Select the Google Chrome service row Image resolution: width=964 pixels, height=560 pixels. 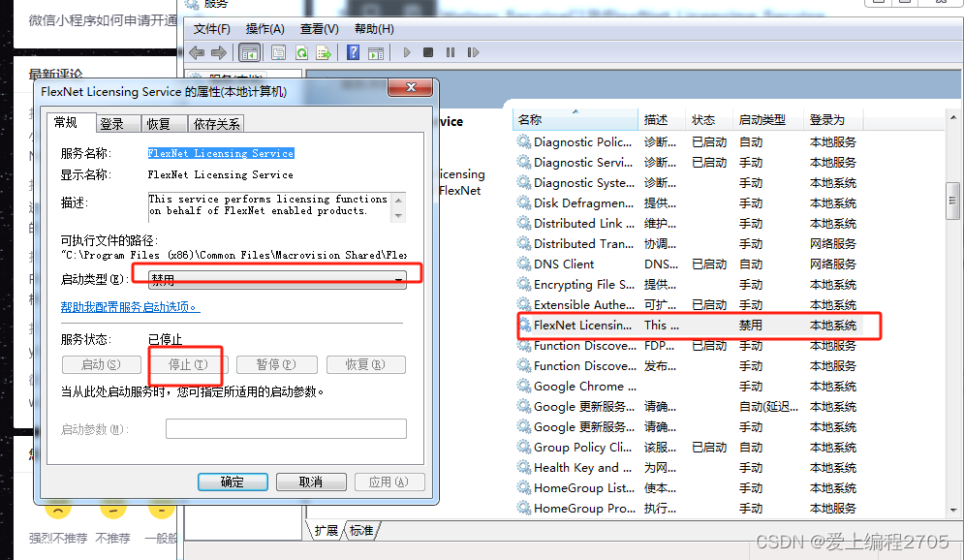tap(690, 386)
